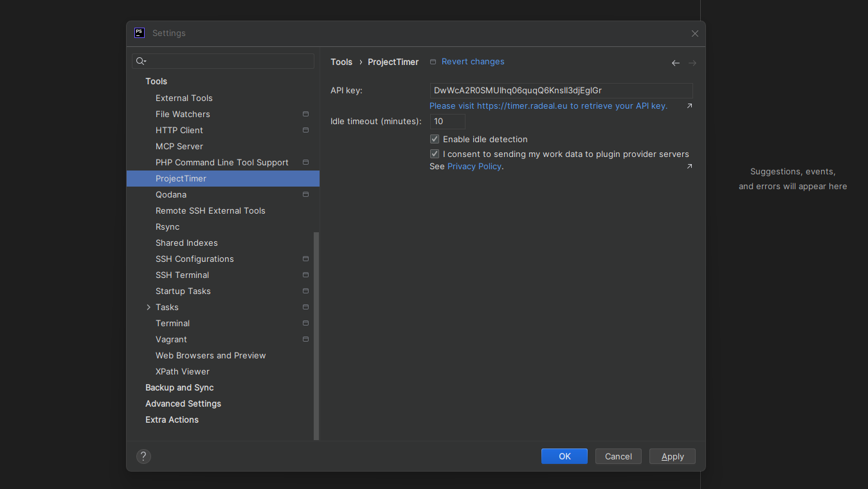868x489 pixels.
Task: Close the Settings dialog with X
Action: [695, 33]
